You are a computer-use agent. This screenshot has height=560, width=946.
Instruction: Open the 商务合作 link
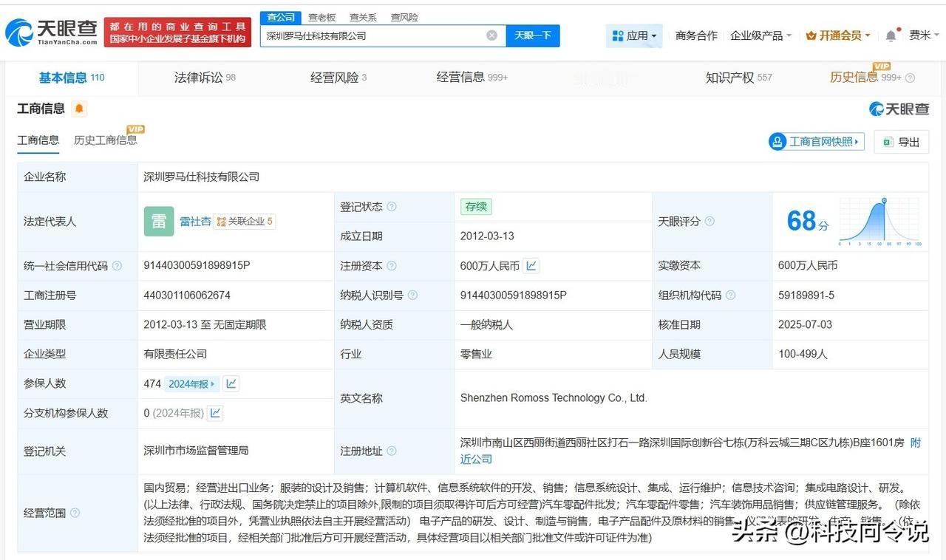[x=696, y=35]
